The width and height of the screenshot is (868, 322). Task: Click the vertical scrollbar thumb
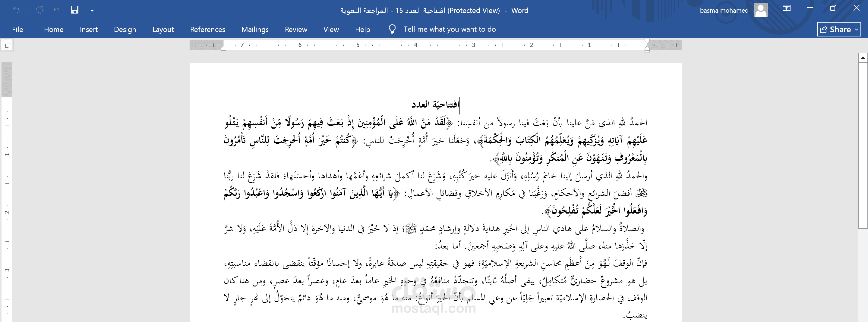coord(863,145)
